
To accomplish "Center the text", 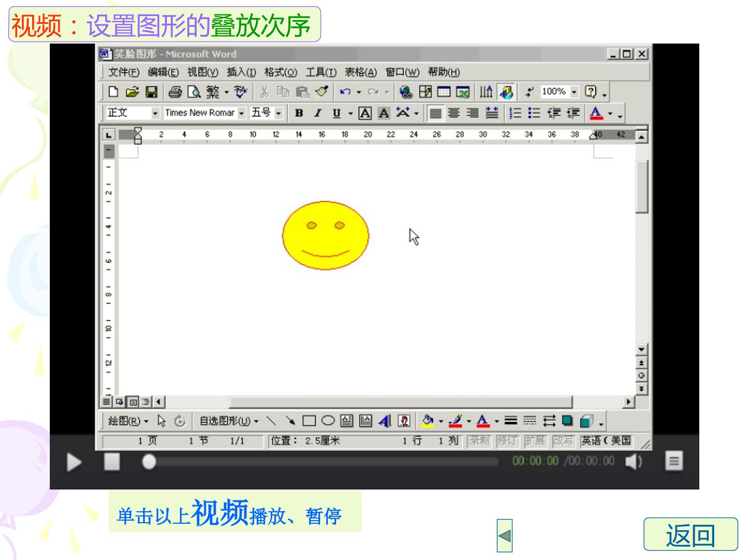I will (454, 113).
